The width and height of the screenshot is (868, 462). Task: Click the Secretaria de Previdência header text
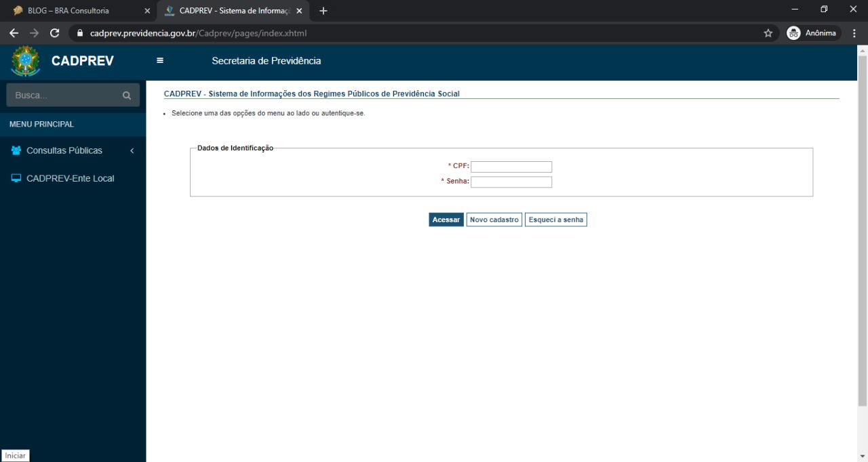tap(267, 61)
